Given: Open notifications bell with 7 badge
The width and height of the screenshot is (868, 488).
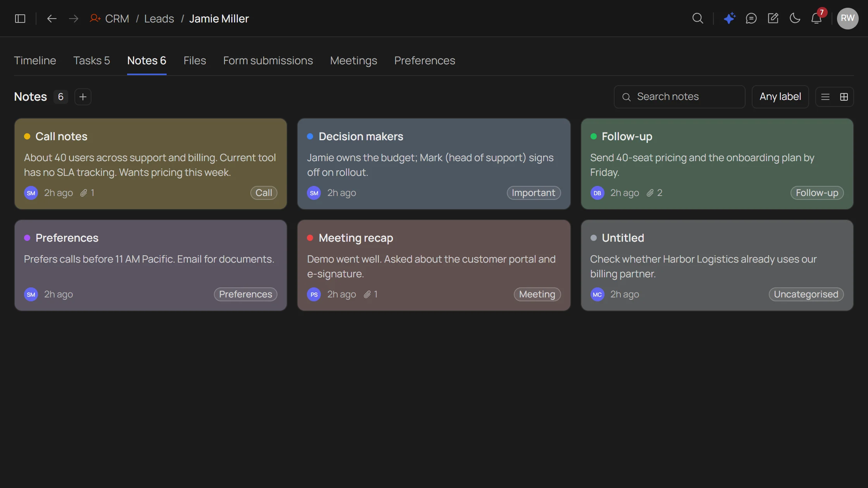Looking at the screenshot, I should click(x=817, y=18).
